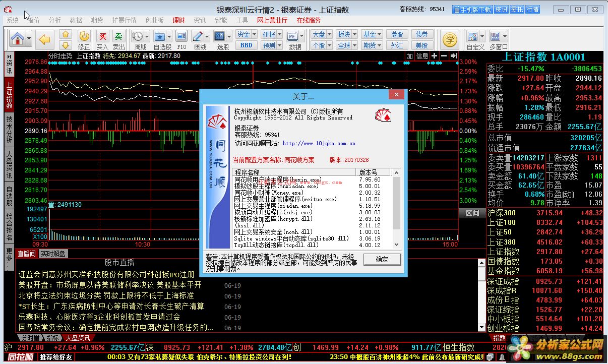This screenshot has width=608, height=364.
Task: Open the 网上营业厅 menu
Action: [x=272, y=20]
